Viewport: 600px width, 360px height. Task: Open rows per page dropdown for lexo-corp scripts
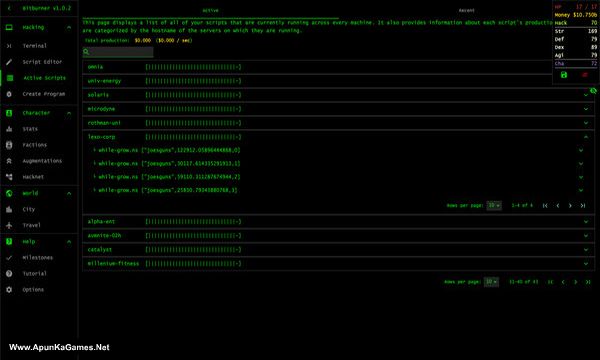tap(494, 206)
